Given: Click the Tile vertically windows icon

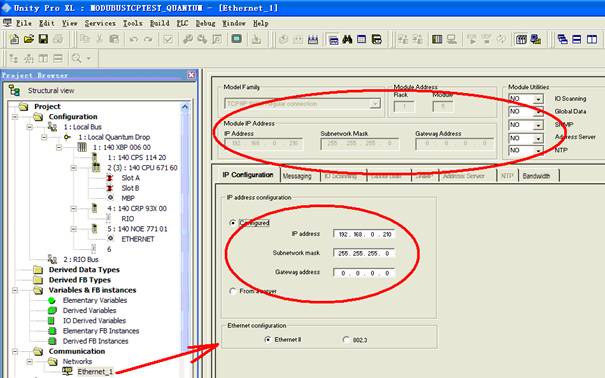Looking at the screenshot, I should tap(591, 39).
